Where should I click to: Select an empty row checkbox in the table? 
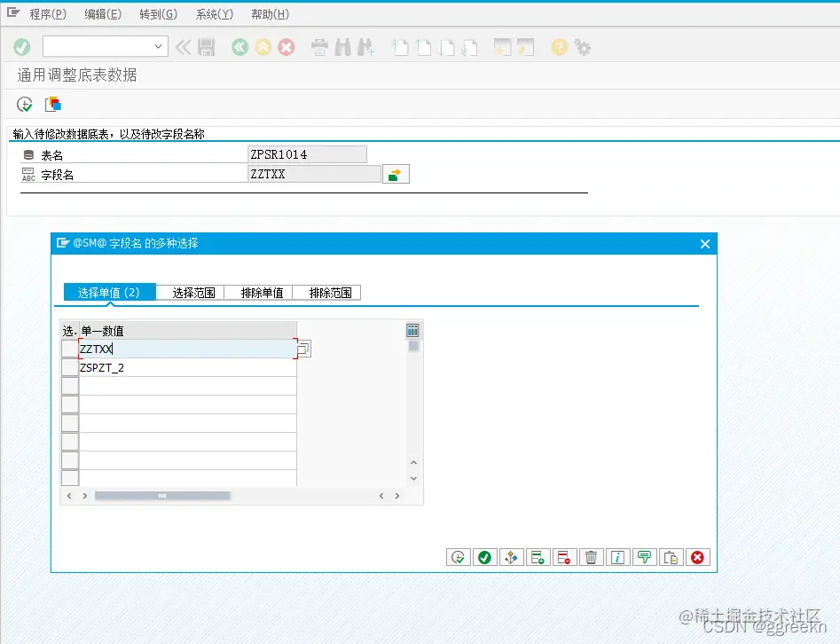69,387
